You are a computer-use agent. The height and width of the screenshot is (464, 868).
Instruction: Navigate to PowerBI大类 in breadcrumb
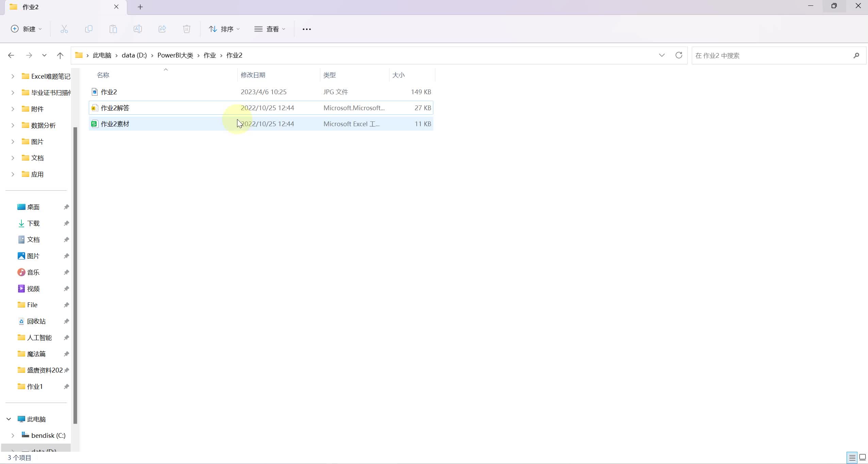coord(175,55)
